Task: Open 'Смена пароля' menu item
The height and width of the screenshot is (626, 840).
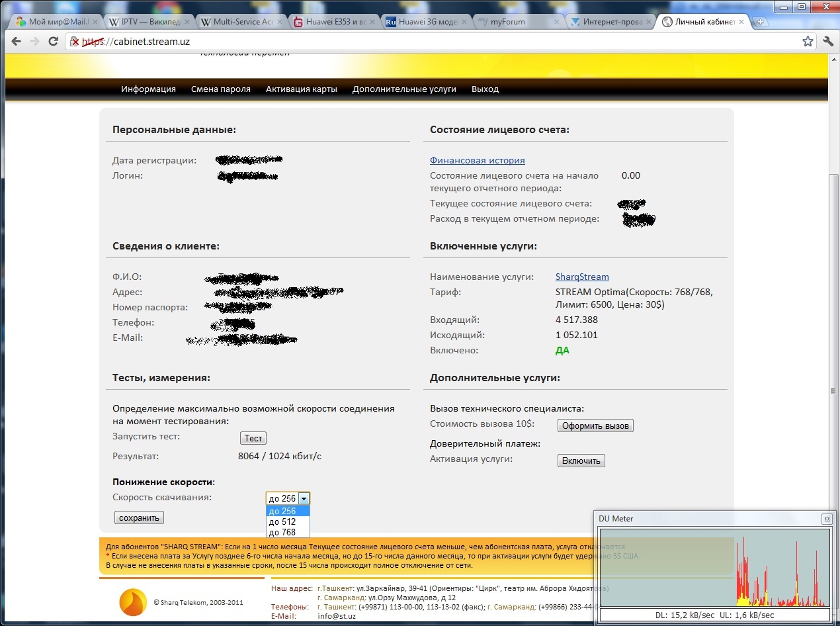Action: point(220,89)
